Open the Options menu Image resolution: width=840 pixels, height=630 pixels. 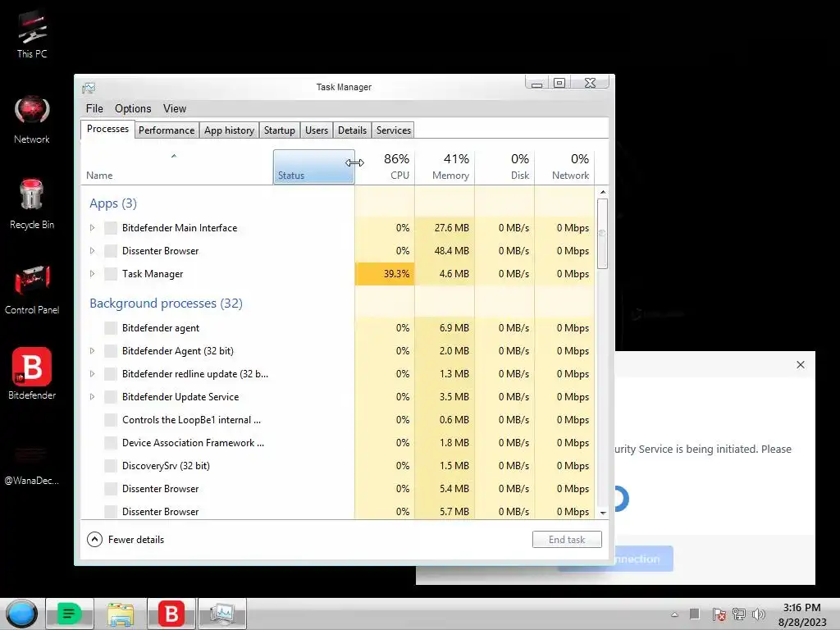click(x=133, y=109)
